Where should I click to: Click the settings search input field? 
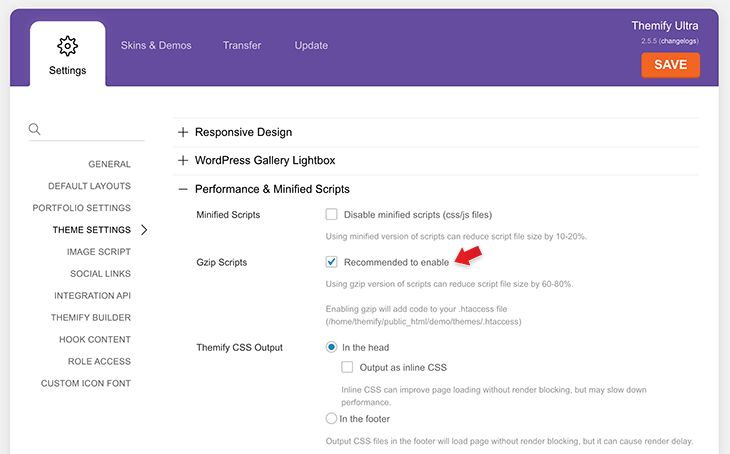pos(93,129)
